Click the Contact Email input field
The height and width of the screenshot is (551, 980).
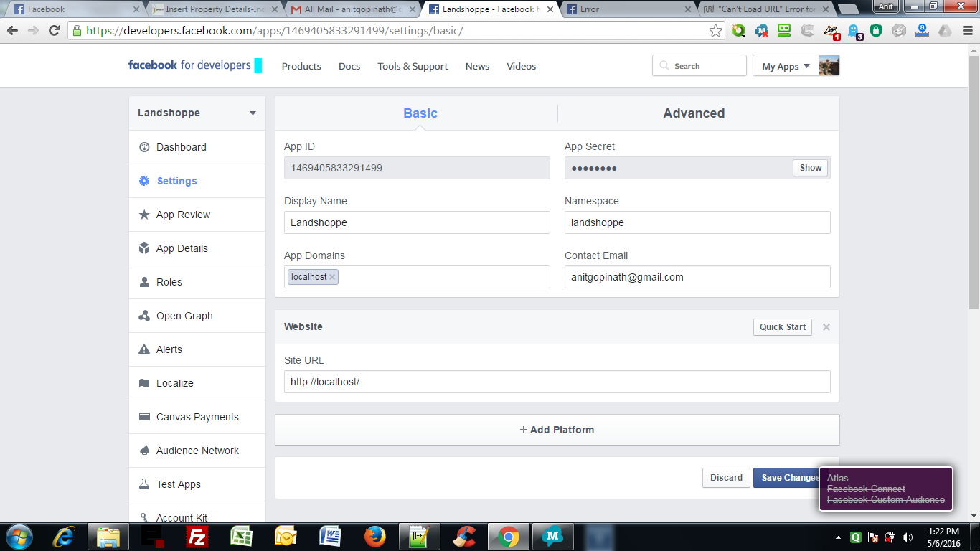pyautogui.click(x=697, y=277)
